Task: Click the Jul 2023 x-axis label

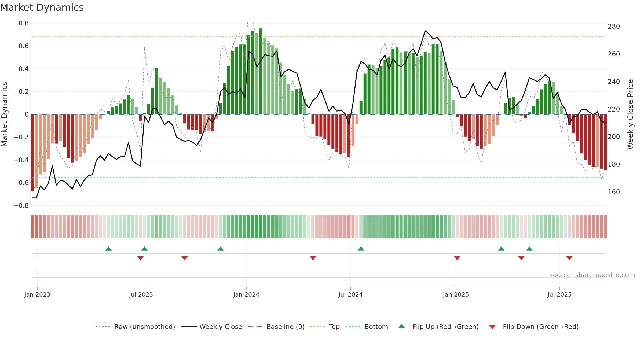Action: [x=141, y=294]
